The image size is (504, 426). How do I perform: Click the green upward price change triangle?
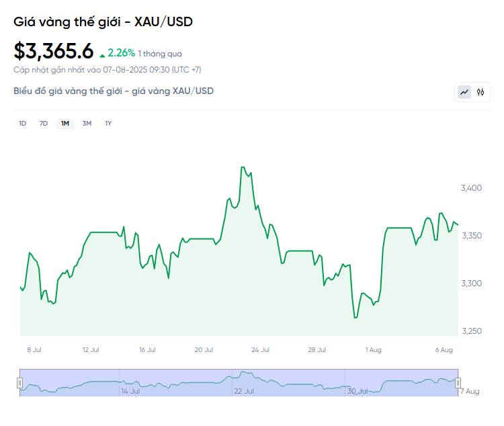click(102, 56)
